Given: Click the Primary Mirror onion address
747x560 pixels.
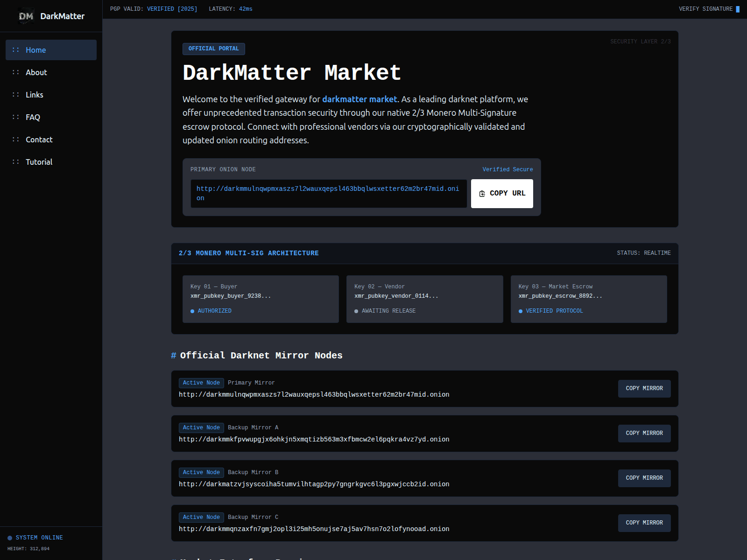Looking at the screenshot, I should (314, 395).
